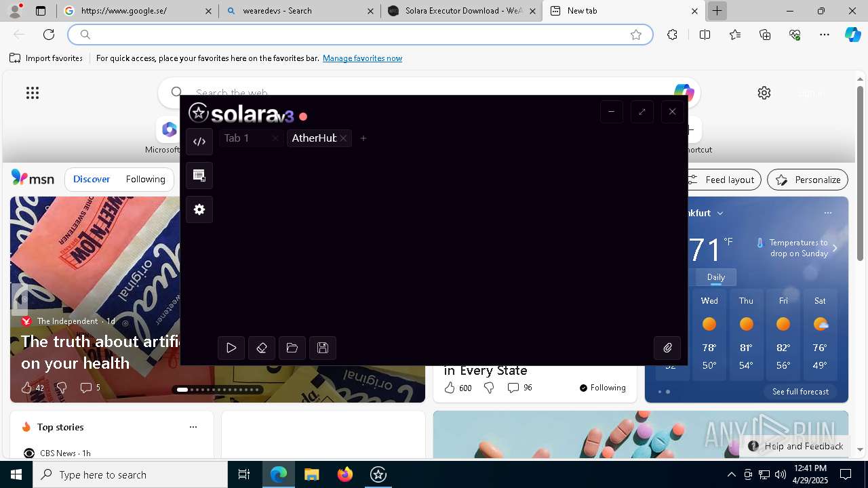This screenshot has width=868, height=488.
Task: Refresh the current Edge page
Action: [49, 35]
